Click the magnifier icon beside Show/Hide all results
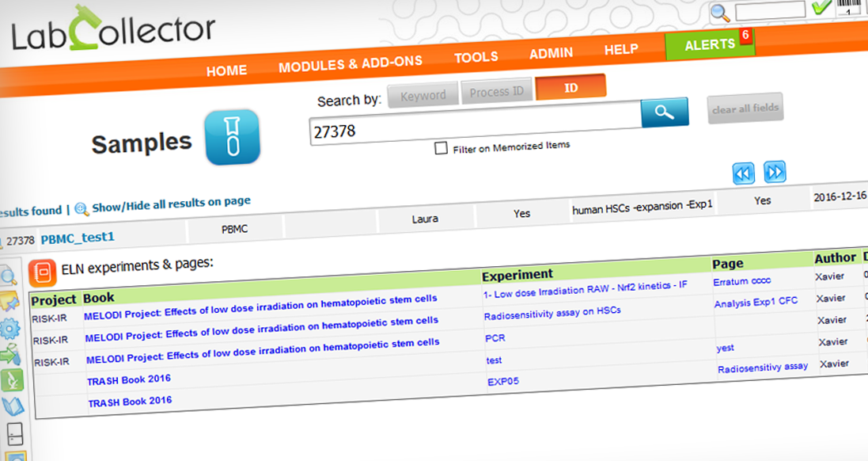Screen dimensions: 868x461 81,209
